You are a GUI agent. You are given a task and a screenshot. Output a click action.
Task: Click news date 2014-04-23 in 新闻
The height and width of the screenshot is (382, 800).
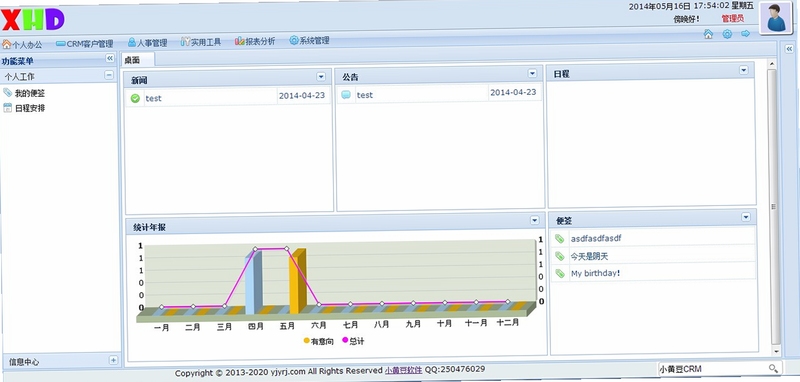coord(302,95)
